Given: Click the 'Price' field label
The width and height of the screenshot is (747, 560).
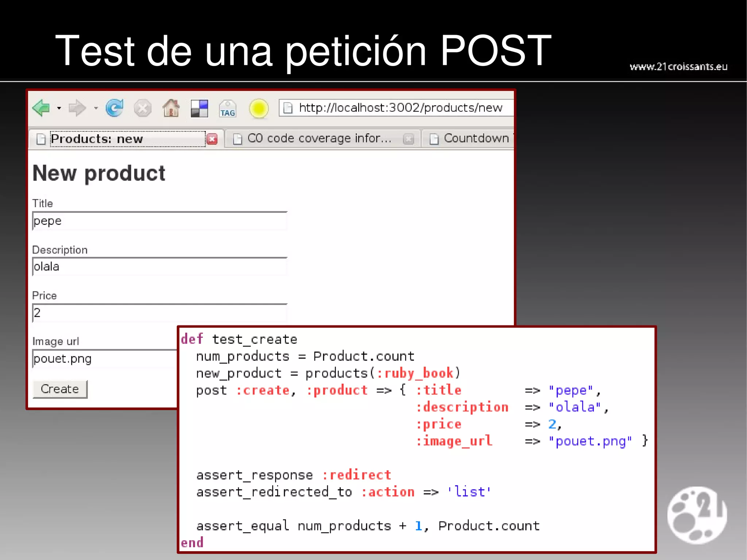Looking at the screenshot, I should point(44,296).
